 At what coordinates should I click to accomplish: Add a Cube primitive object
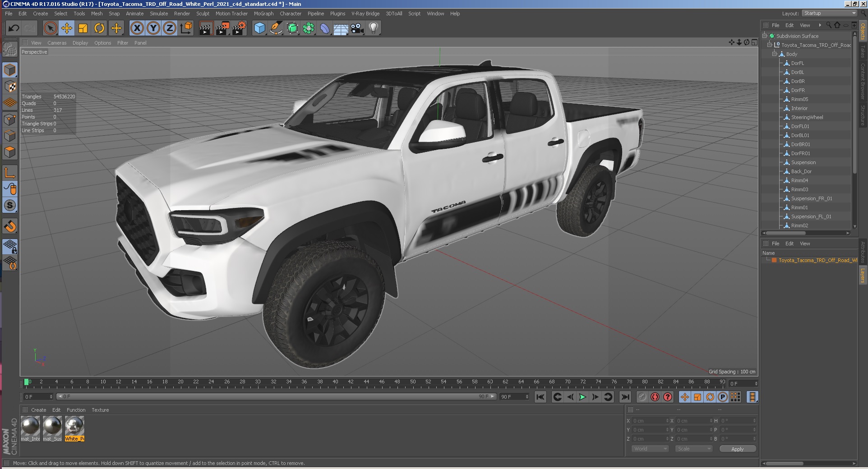tap(259, 28)
